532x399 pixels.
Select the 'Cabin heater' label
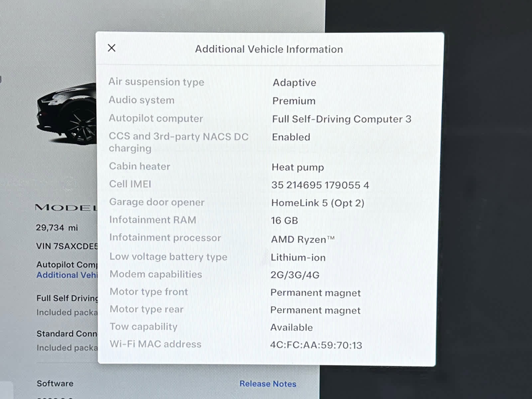(x=140, y=166)
